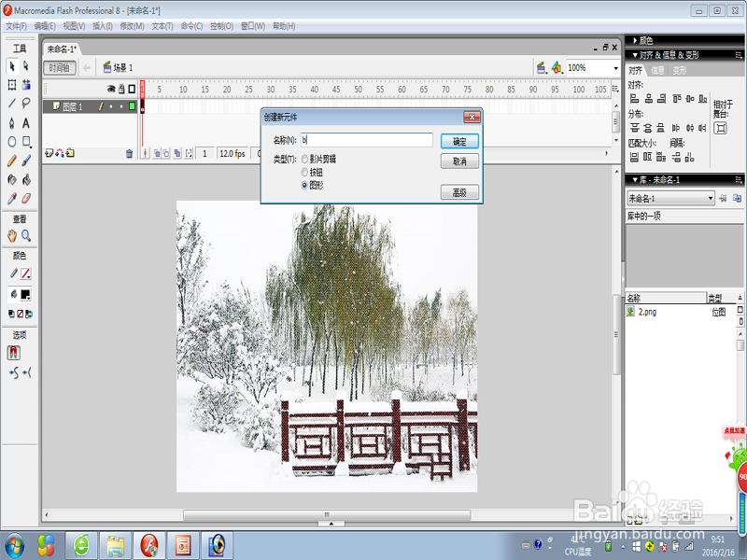Select 按钮 radio button
Image resolution: width=747 pixels, height=560 pixels.
[x=304, y=173]
